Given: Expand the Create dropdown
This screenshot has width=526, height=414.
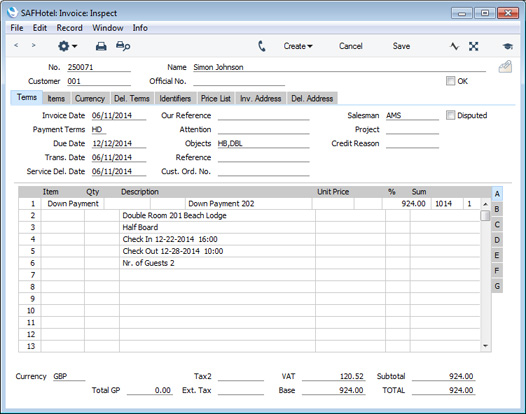Looking at the screenshot, I should click(298, 46).
